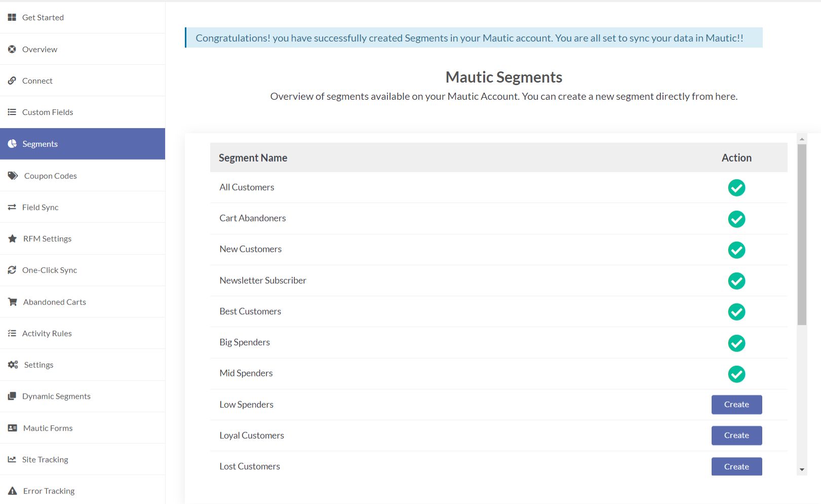This screenshot has height=504, width=821.
Task: Open the Get Started menu item
Action: pos(83,17)
